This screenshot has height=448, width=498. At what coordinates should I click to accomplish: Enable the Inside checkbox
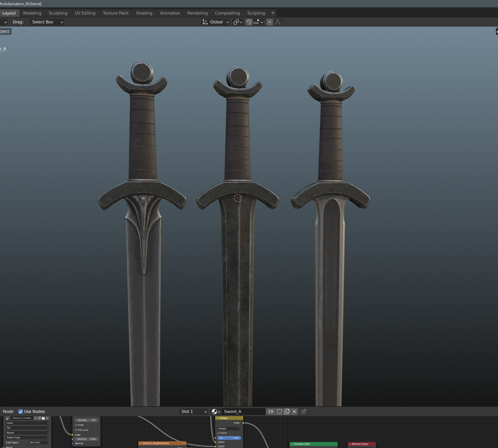click(x=76, y=425)
